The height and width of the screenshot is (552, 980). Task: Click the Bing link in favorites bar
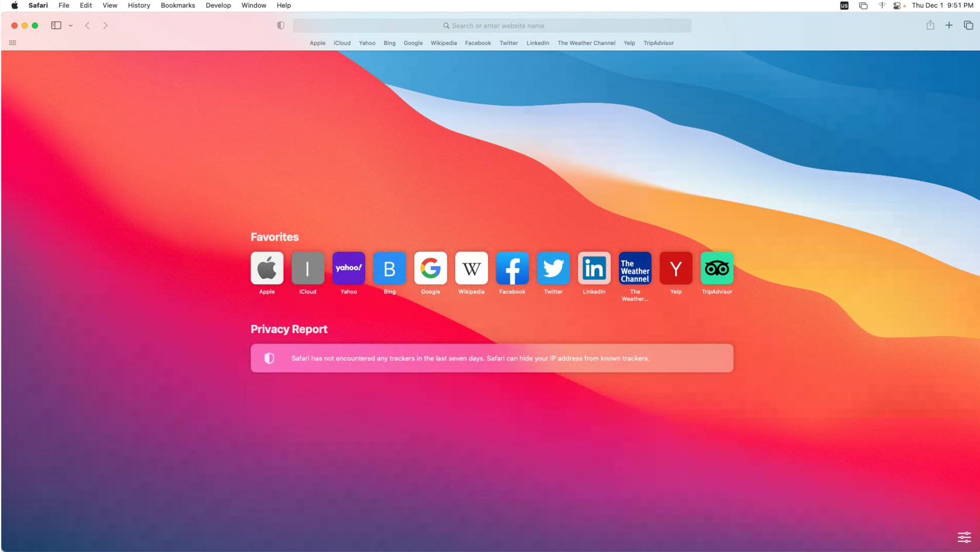click(390, 43)
